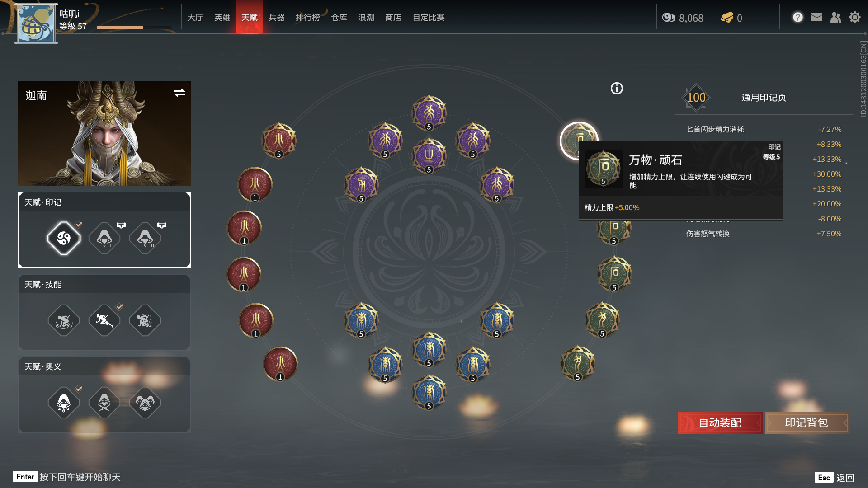Select the checked running skill in 天赋·技能
The width and height of the screenshot is (868, 488).
click(104, 320)
